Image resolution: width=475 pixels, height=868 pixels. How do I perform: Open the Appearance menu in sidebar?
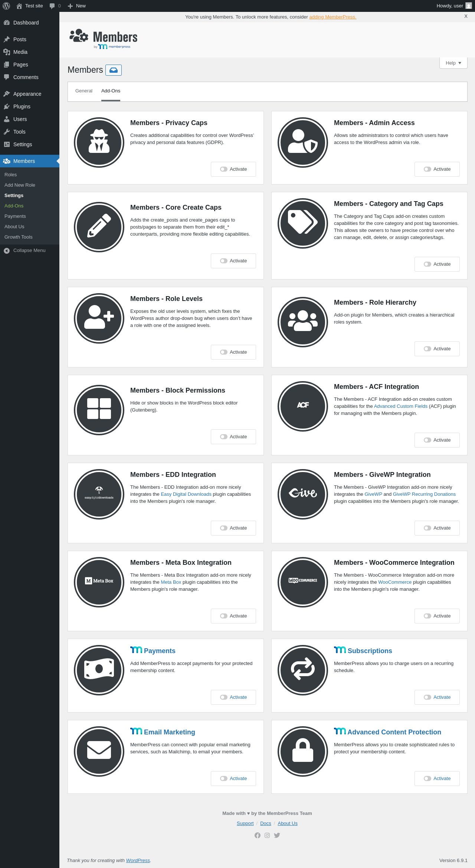click(30, 94)
